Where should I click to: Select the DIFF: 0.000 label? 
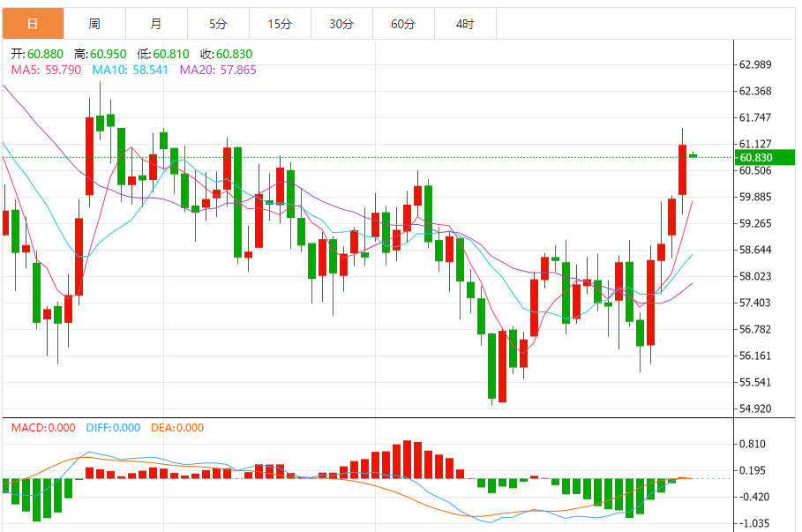[x=113, y=428]
